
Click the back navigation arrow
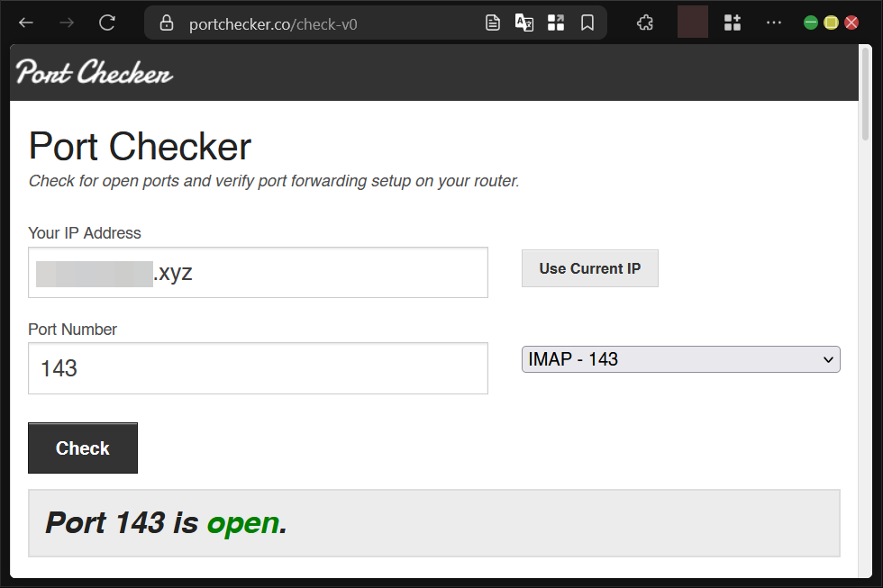[24, 22]
